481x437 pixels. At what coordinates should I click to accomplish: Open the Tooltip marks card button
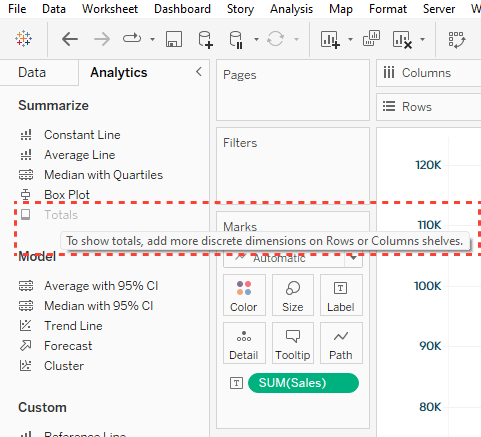pos(293,343)
